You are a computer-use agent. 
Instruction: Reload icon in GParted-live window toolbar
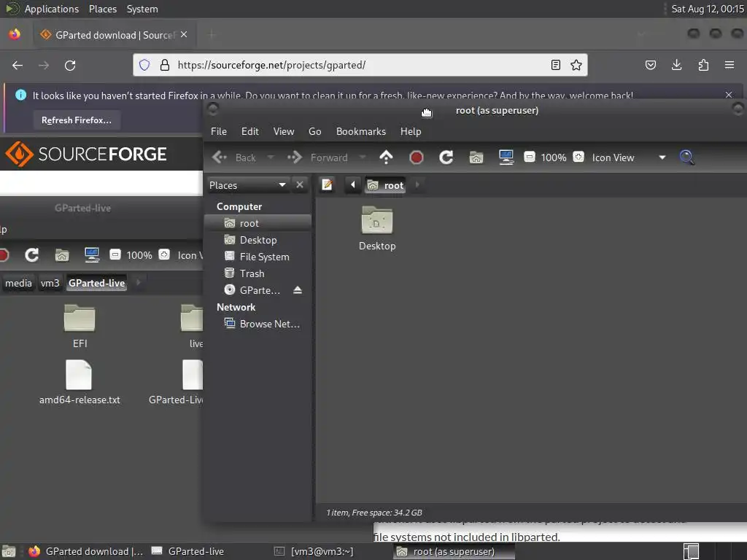(x=32, y=254)
